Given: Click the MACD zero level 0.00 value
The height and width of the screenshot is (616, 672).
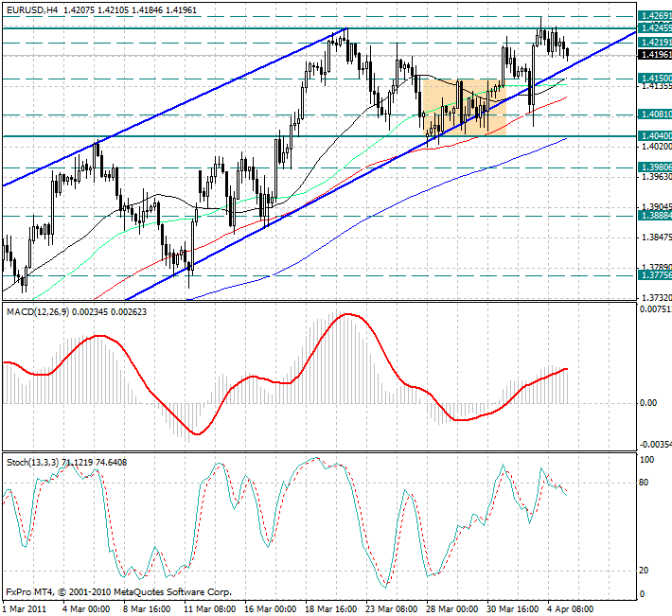Looking at the screenshot, I should [x=648, y=403].
